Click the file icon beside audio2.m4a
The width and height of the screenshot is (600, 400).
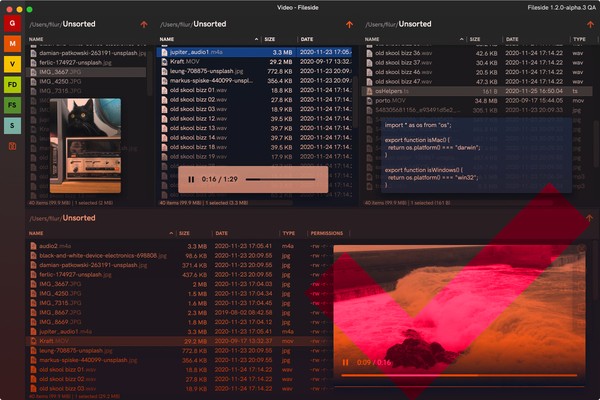click(33, 246)
